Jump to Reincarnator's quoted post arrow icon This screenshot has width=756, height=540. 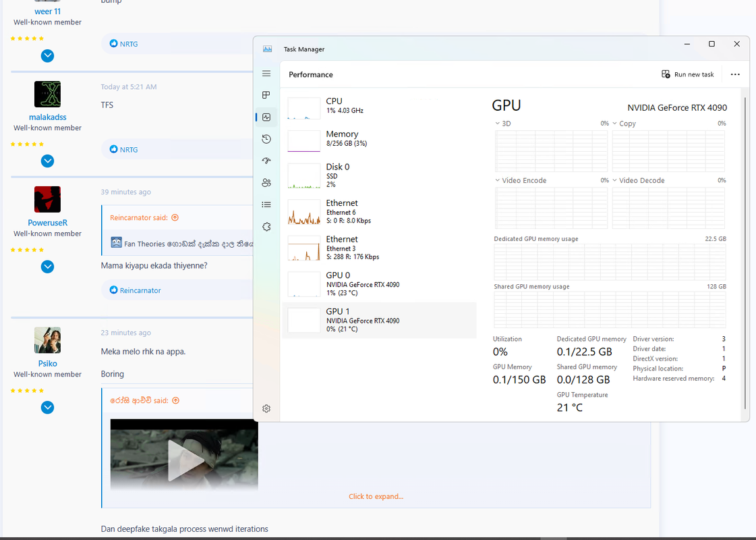point(175,217)
